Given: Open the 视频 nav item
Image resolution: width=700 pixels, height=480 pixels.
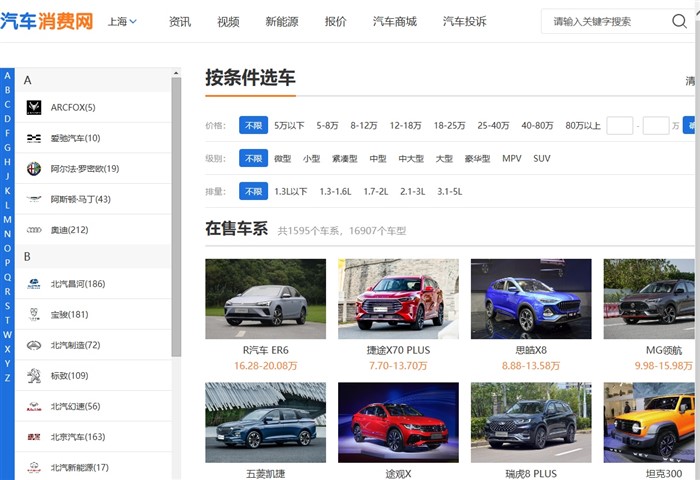Looking at the screenshot, I should pos(228,21).
